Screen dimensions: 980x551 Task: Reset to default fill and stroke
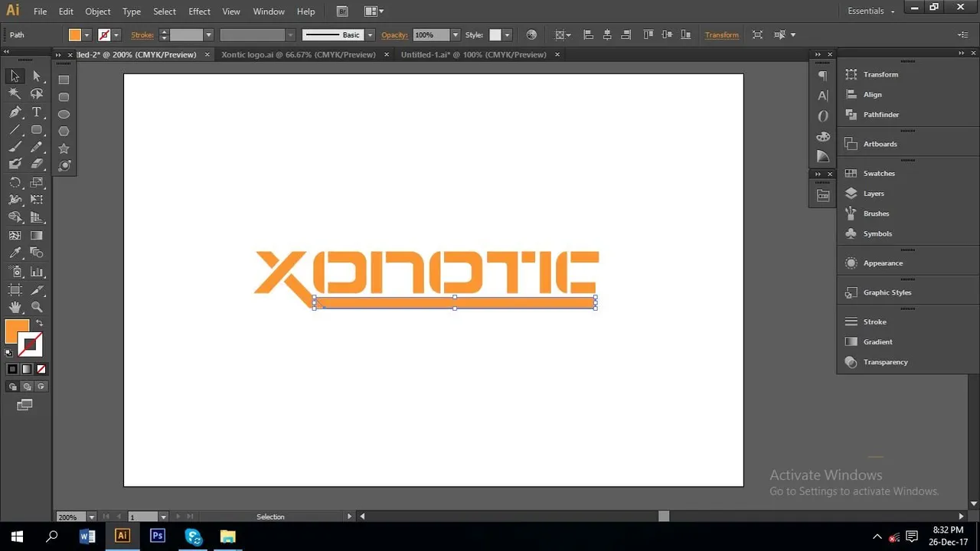point(8,353)
